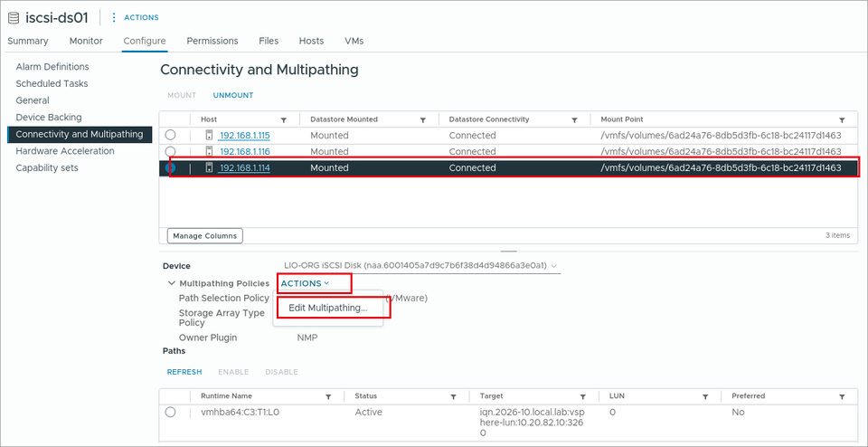Select Connectivity and Multipathing in sidebar

pos(80,134)
